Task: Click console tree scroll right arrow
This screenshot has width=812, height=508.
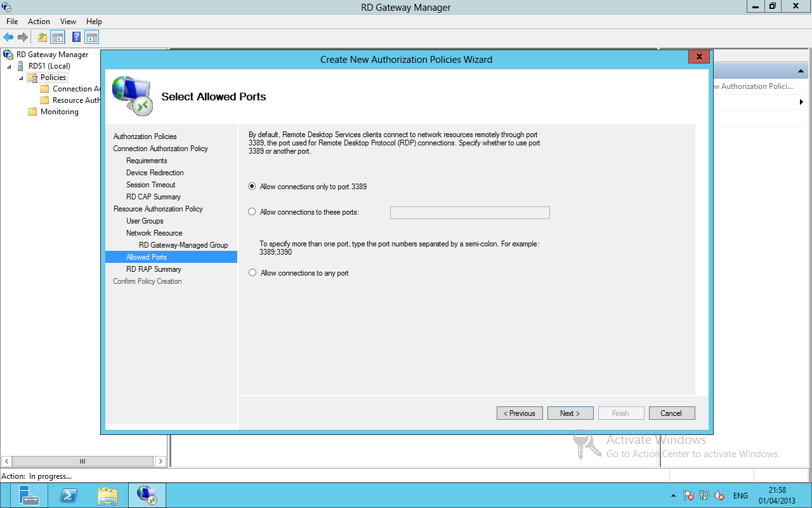Action: [x=160, y=461]
